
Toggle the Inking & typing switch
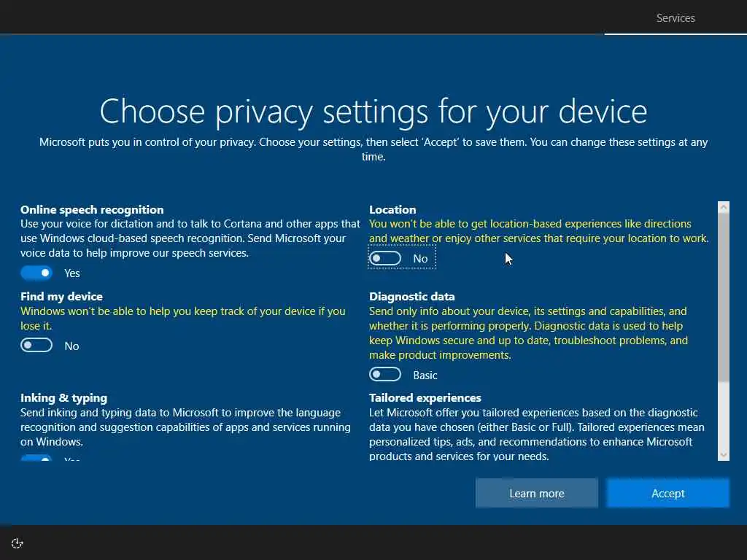point(36,458)
